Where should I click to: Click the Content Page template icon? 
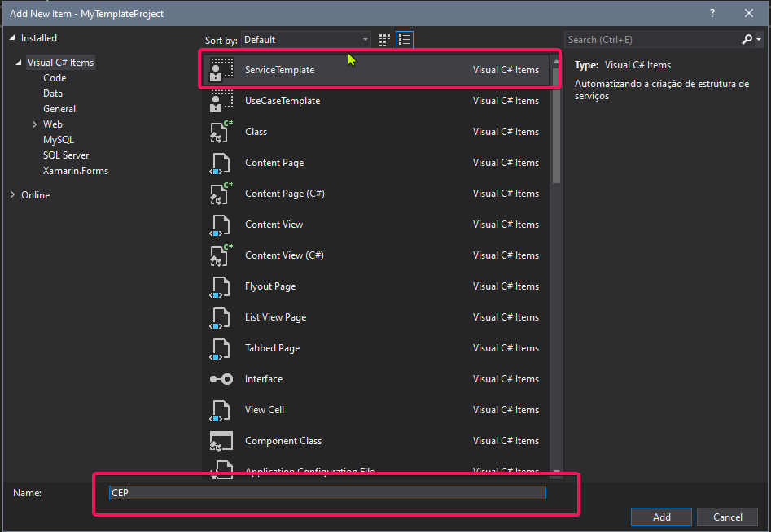tap(221, 163)
